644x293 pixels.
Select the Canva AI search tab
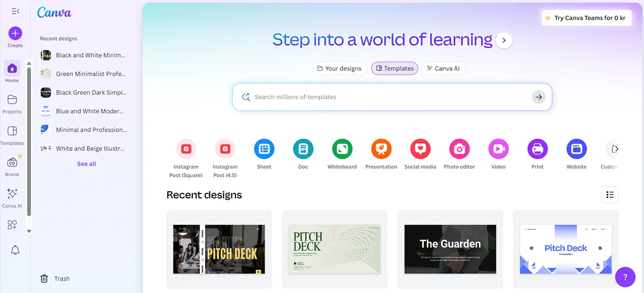pos(443,68)
